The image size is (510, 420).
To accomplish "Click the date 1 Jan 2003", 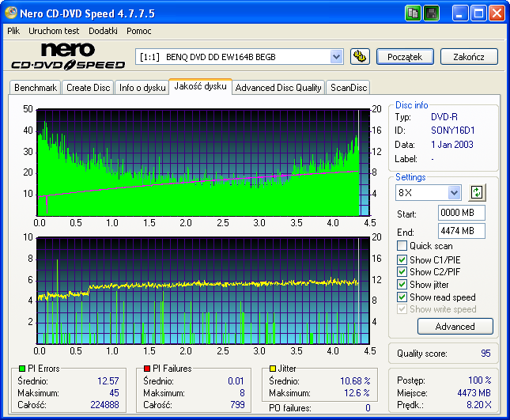I will [x=452, y=145].
